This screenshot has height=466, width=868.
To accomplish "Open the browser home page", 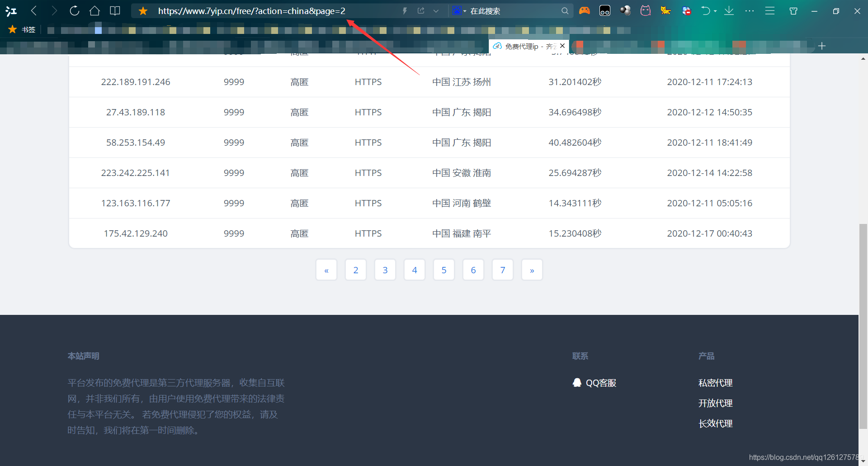I will pos(94,10).
